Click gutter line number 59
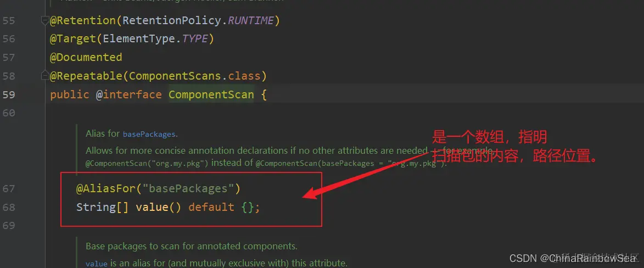 click(x=9, y=94)
